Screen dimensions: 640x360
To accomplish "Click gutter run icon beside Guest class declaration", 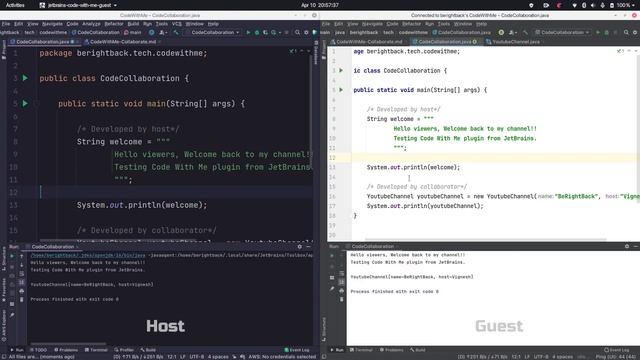I will [341, 70].
